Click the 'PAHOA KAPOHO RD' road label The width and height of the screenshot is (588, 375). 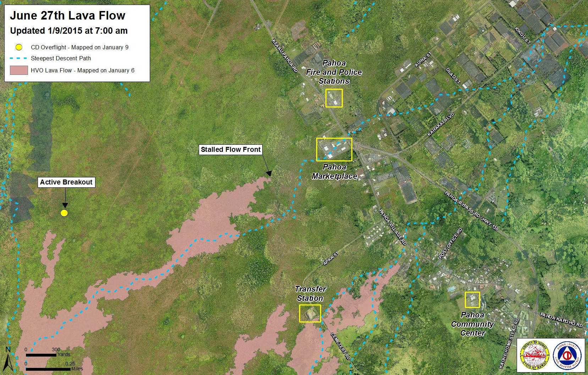coord(561,320)
